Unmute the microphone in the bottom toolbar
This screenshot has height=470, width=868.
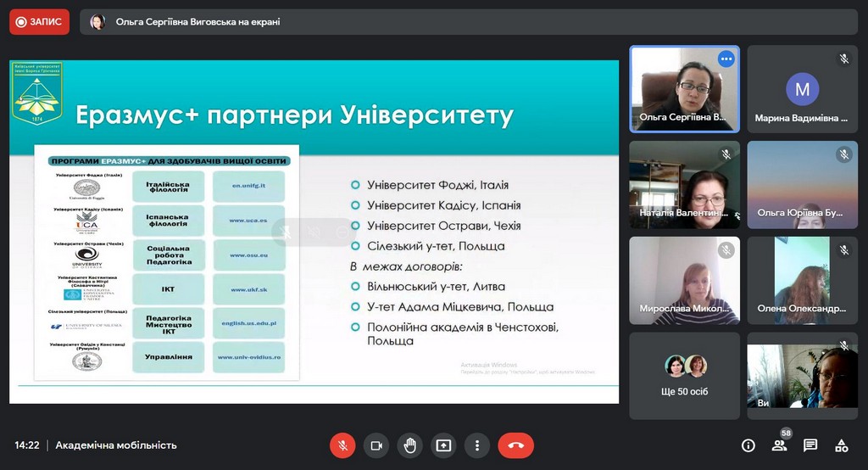tap(342, 445)
